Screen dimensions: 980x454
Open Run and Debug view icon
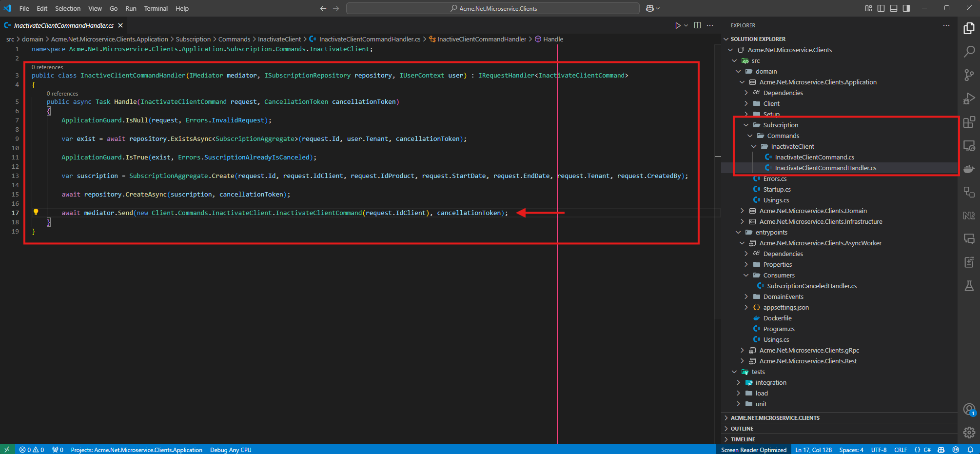(969, 99)
